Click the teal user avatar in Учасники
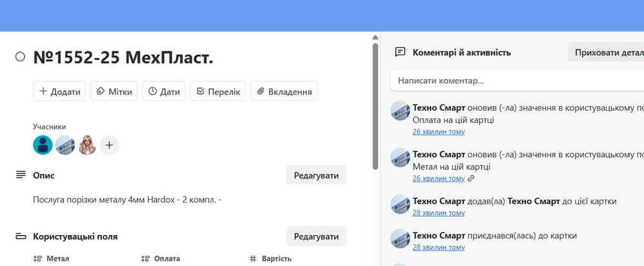Image resolution: width=644 pixels, height=266 pixels. point(43,145)
